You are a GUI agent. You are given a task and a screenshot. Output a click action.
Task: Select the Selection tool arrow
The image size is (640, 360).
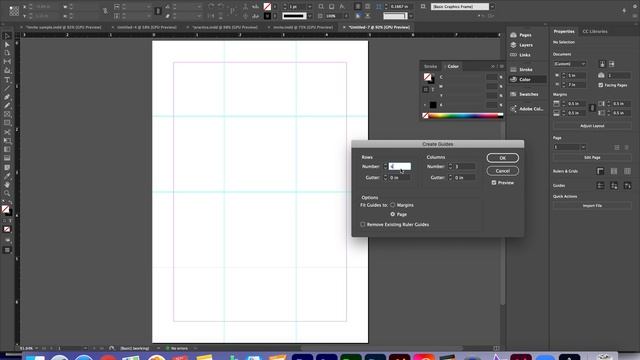7,36
